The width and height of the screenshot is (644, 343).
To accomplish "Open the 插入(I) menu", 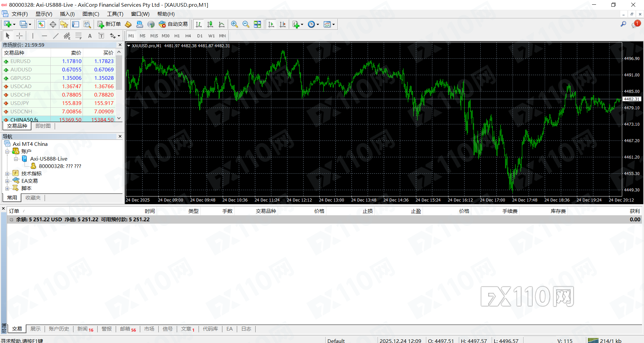I will coord(67,14).
